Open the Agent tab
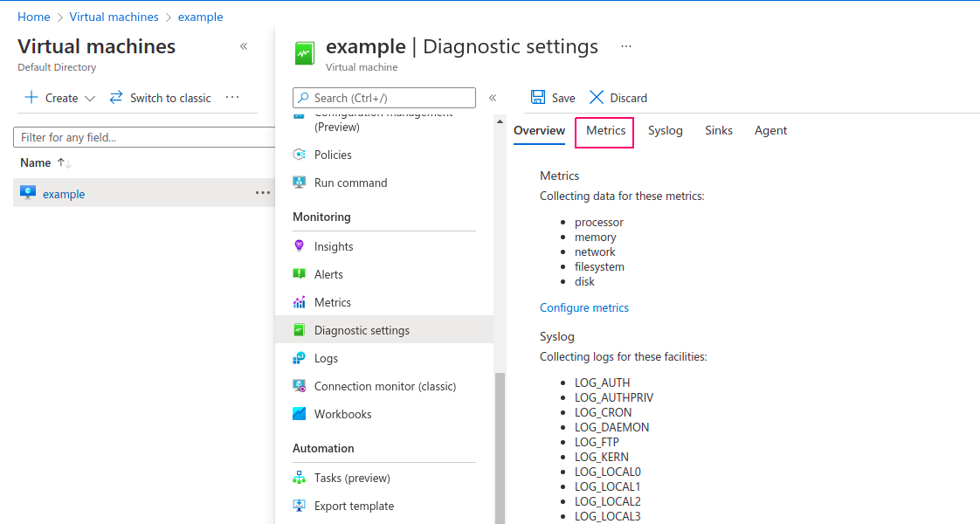The width and height of the screenshot is (980, 524). (770, 130)
